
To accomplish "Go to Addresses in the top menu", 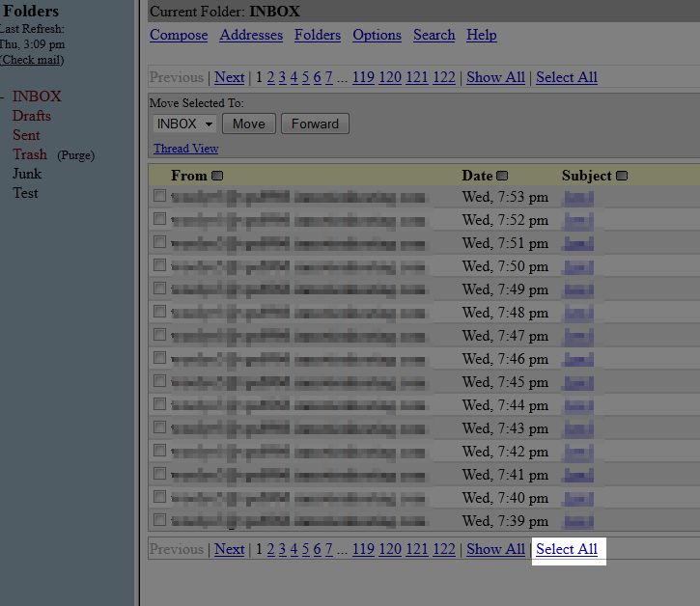I will coord(251,35).
